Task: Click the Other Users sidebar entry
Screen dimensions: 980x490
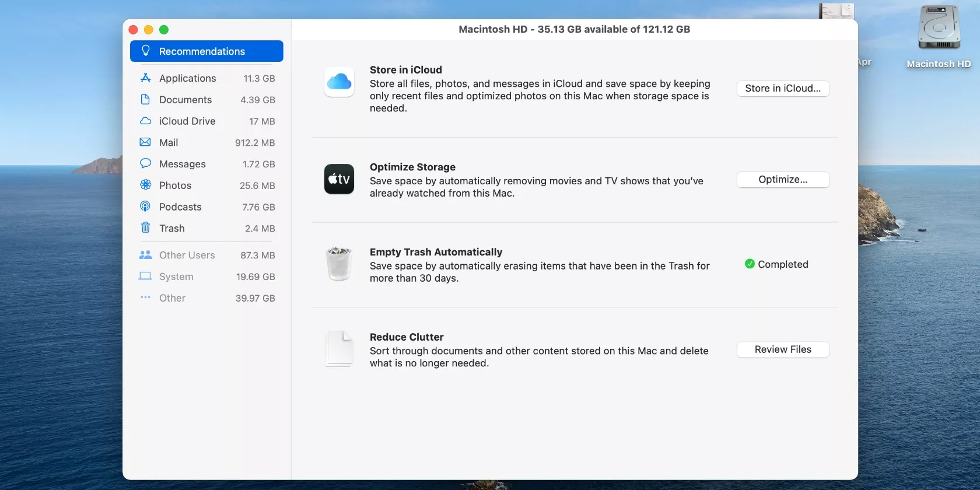Action: tap(187, 256)
